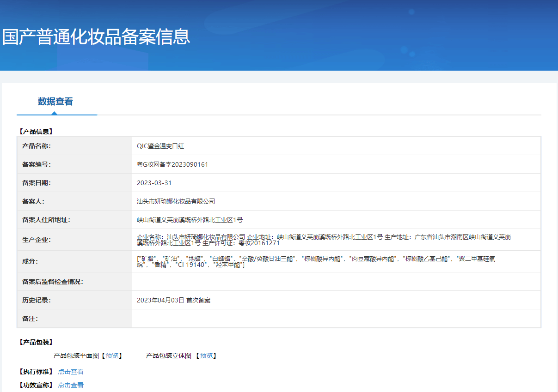558x392 pixels.
Task: Click the filing number 粤G妆网备字2023090161
Action: (x=172, y=164)
